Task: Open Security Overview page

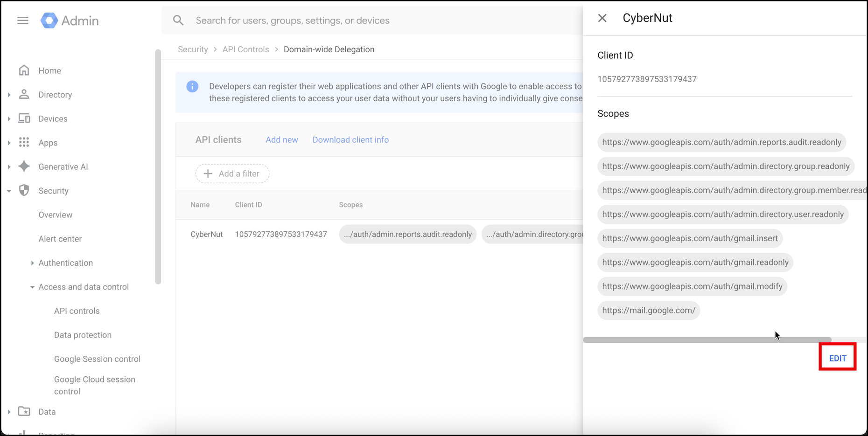Action: point(56,215)
